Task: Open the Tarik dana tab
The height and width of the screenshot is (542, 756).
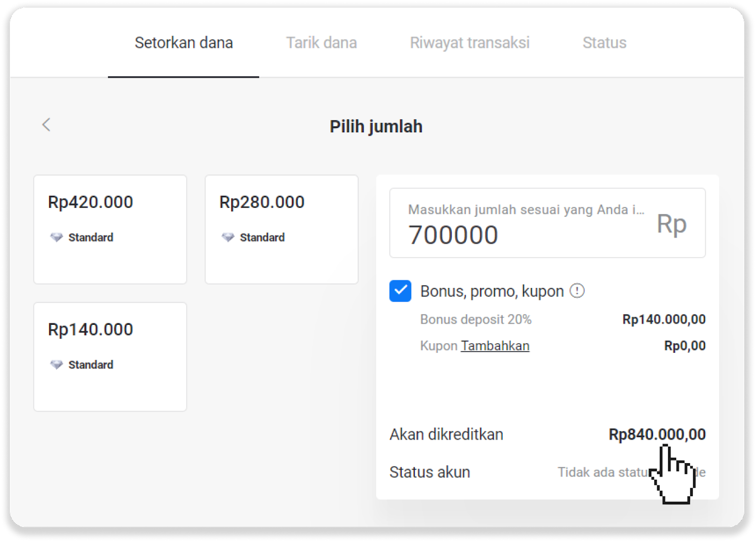Action: click(321, 43)
